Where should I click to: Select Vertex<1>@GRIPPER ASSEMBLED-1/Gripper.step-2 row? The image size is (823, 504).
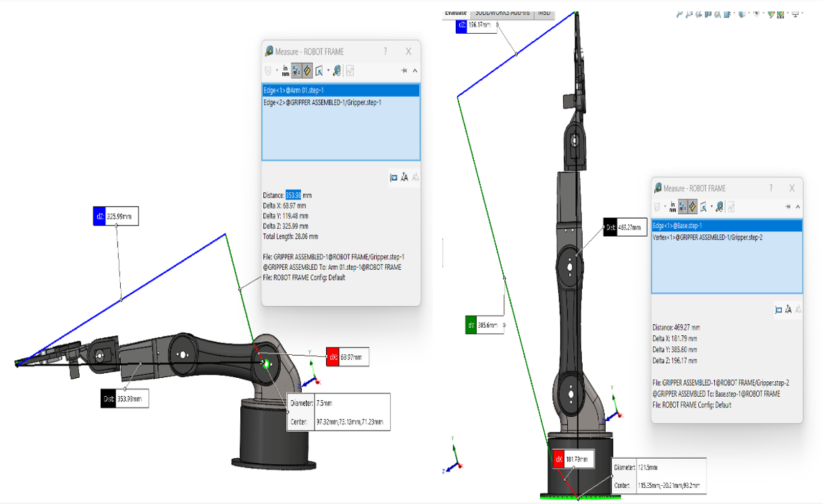click(x=726, y=237)
